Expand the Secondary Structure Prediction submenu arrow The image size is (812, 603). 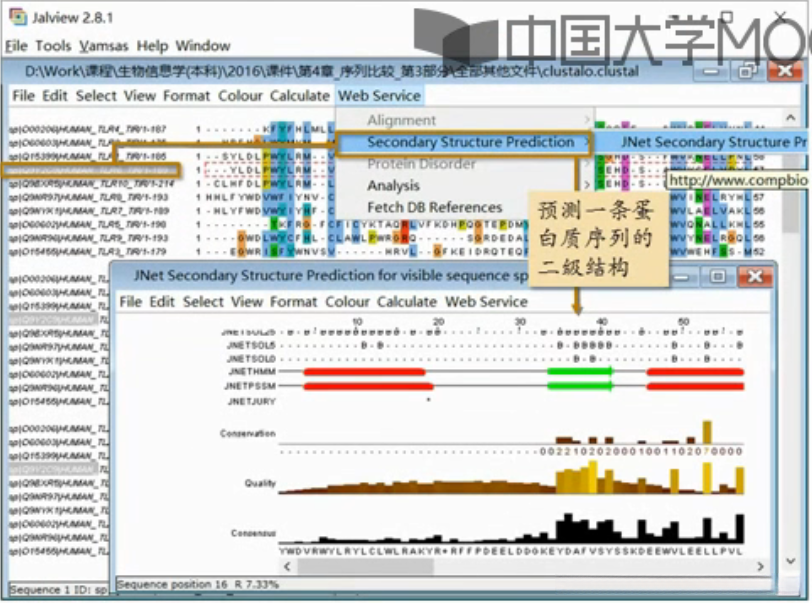click(x=586, y=142)
